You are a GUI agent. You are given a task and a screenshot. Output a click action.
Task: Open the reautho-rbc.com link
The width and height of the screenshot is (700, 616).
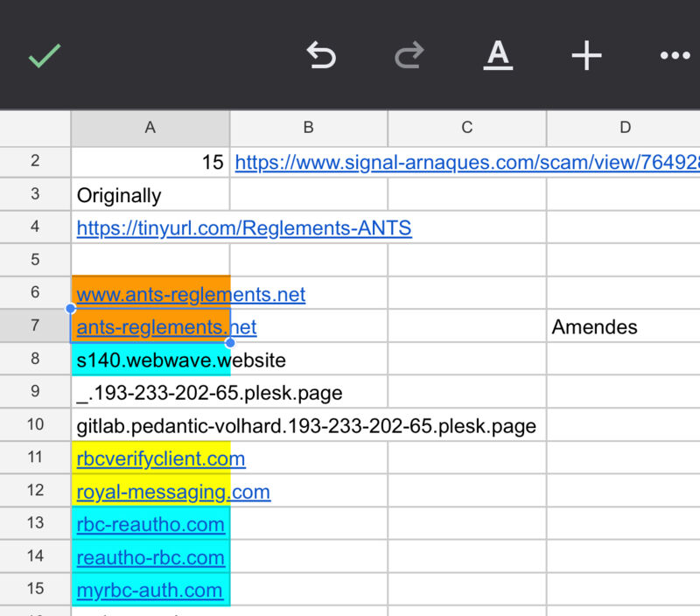(150, 557)
